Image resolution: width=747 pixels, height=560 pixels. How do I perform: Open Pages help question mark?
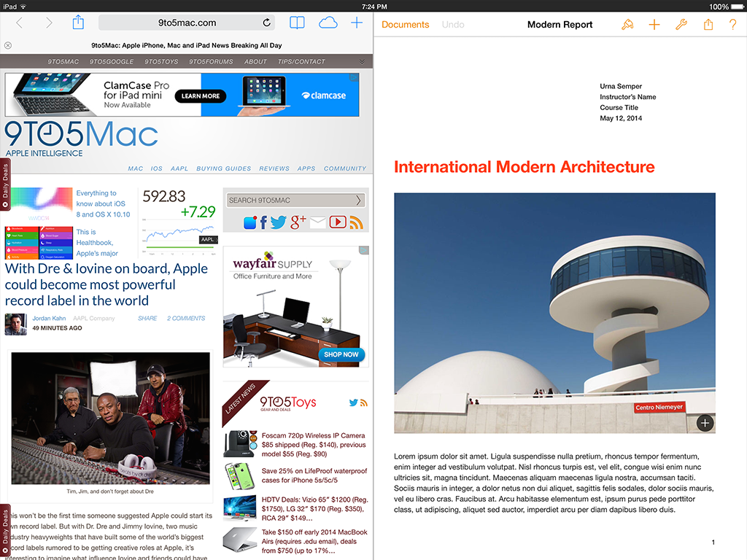732,25
